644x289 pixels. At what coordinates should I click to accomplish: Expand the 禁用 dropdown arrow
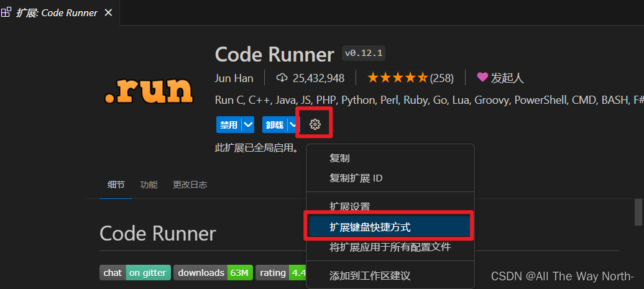click(248, 125)
